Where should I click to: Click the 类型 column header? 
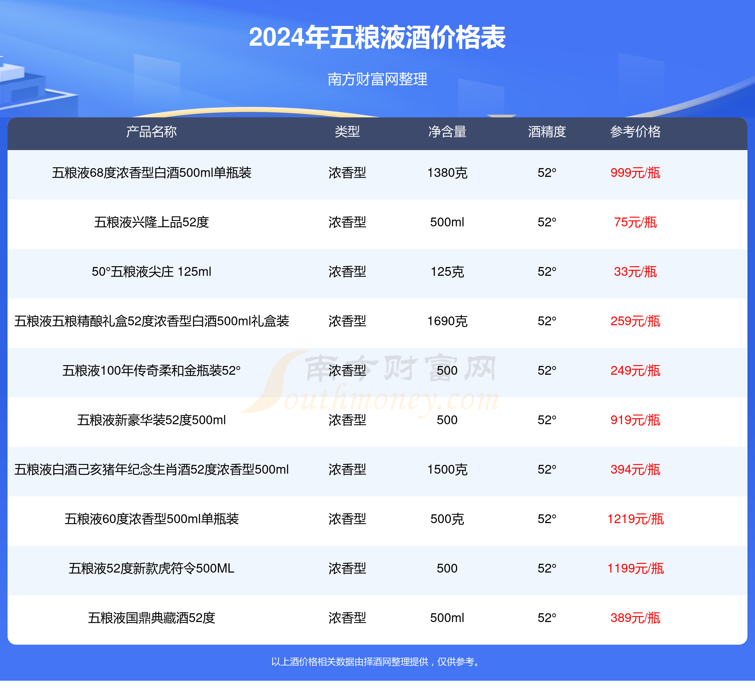pyautogui.click(x=347, y=132)
